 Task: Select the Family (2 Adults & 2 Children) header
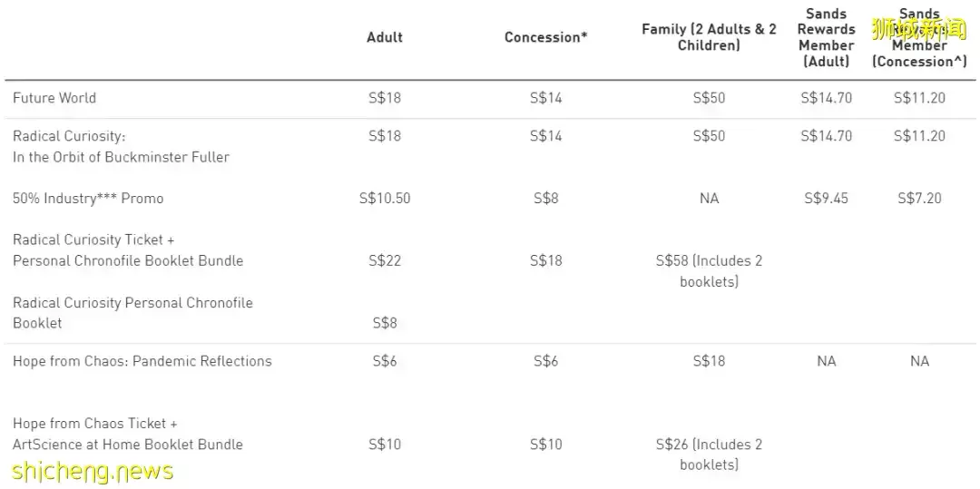click(x=709, y=37)
